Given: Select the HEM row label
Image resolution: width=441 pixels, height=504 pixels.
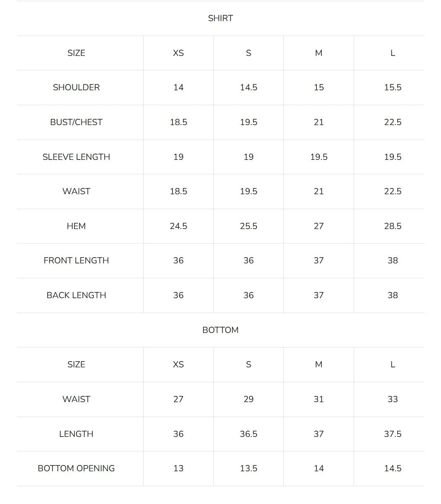Looking at the screenshot, I should (76, 226).
